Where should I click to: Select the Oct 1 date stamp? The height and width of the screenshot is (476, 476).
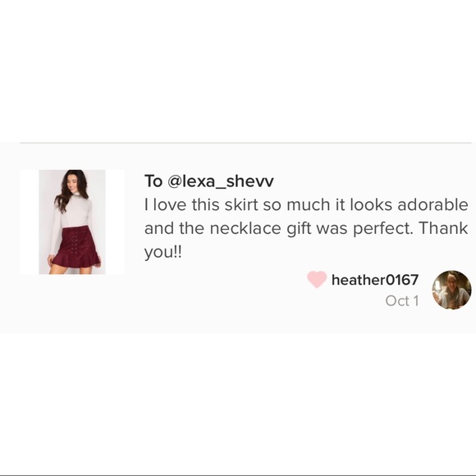(402, 301)
